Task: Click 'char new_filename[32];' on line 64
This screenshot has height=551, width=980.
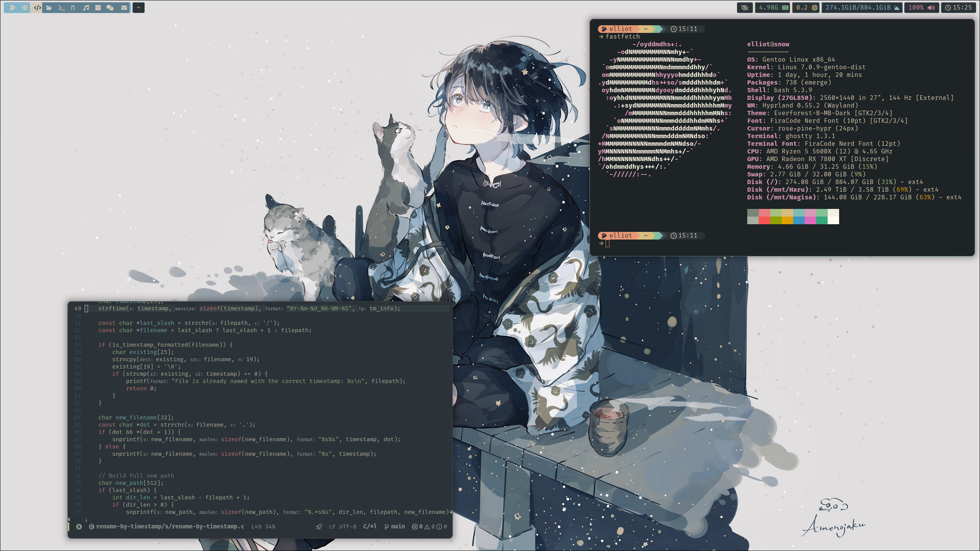Action: click(x=136, y=417)
